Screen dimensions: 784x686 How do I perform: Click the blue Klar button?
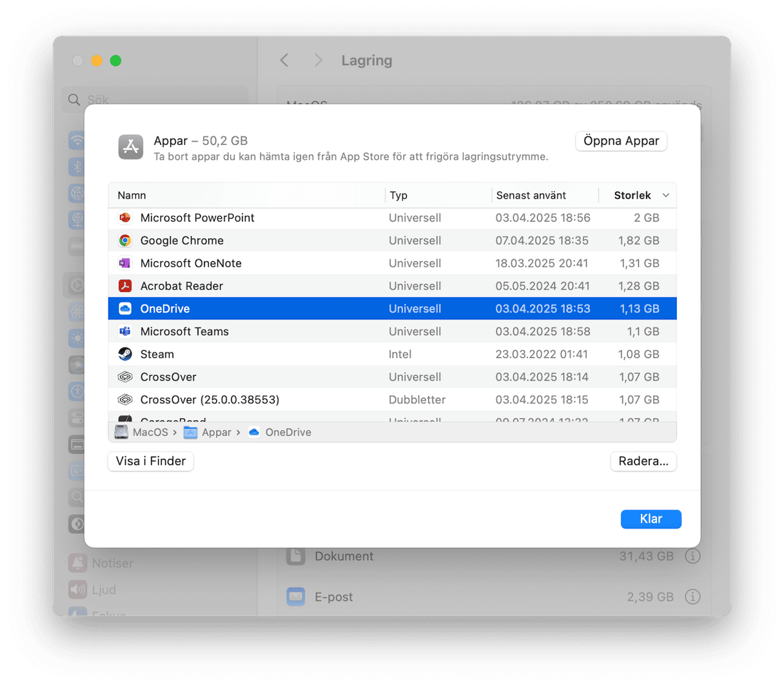651,519
